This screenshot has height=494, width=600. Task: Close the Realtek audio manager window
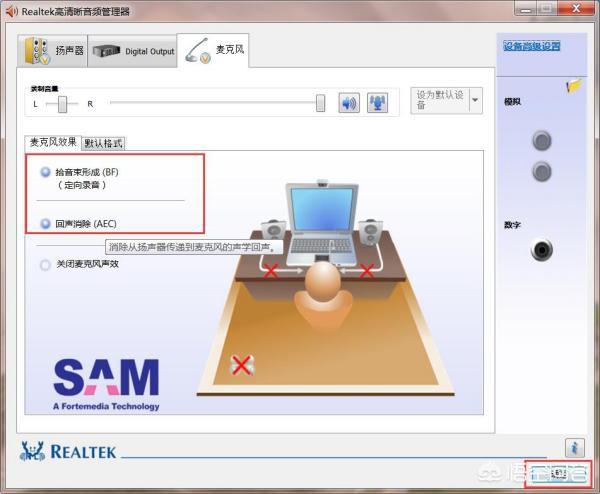pos(576,8)
